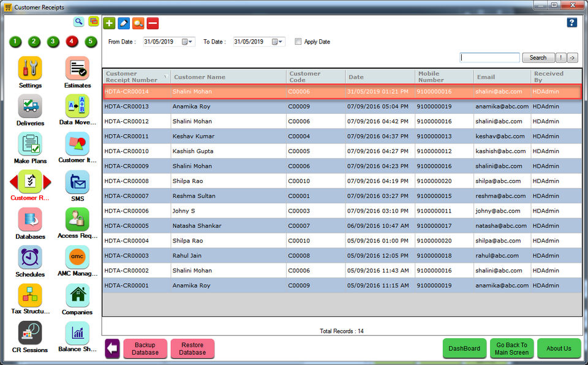
Task: Click the blue edit pencil icon
Action: [124, 23]
